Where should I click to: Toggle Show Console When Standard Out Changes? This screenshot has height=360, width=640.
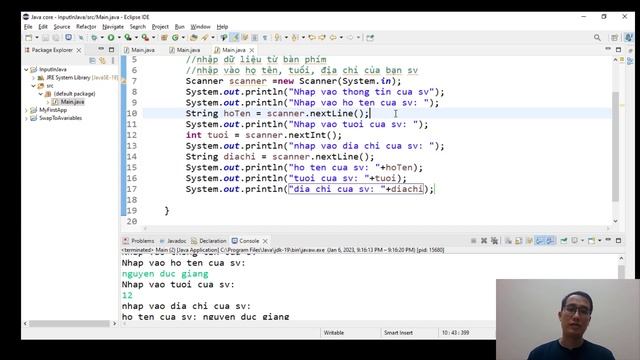click(540, 241)
